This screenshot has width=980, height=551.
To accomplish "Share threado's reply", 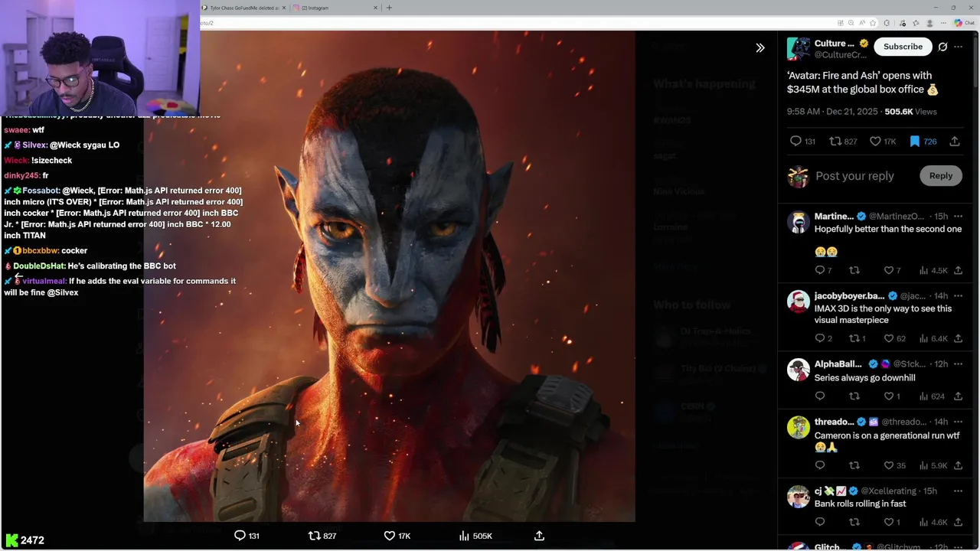I will pyautogui.click(x=958, y=465).
